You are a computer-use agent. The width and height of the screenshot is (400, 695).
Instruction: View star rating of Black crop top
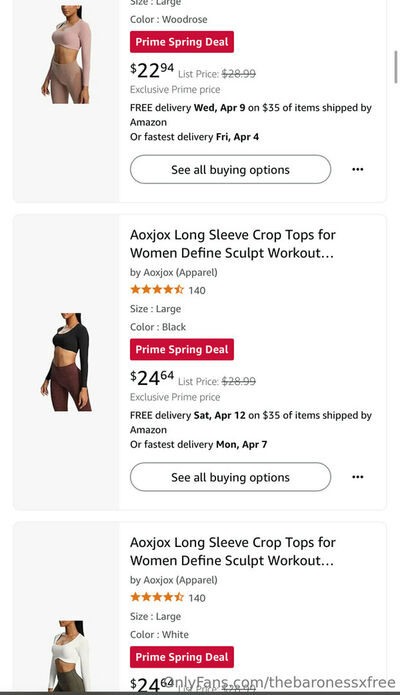(x=157, y=290)
